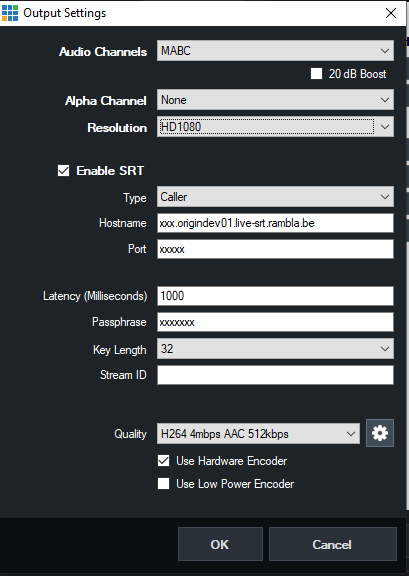Click the empty Stream ID field
The width and height of the screenshot is (409, 576).
tap(275, 375)
